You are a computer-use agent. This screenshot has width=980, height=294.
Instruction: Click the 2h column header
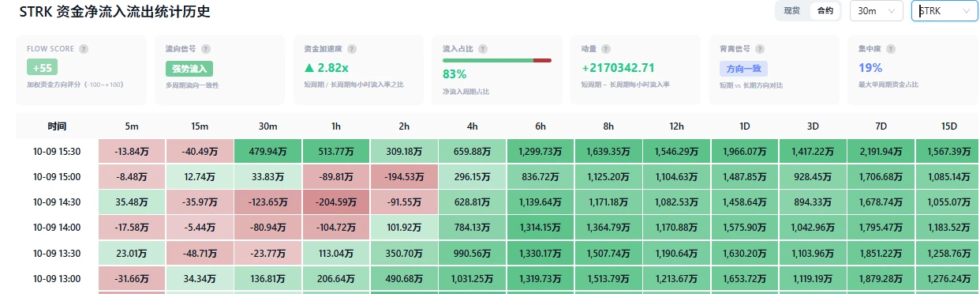[x=404, y=126]
